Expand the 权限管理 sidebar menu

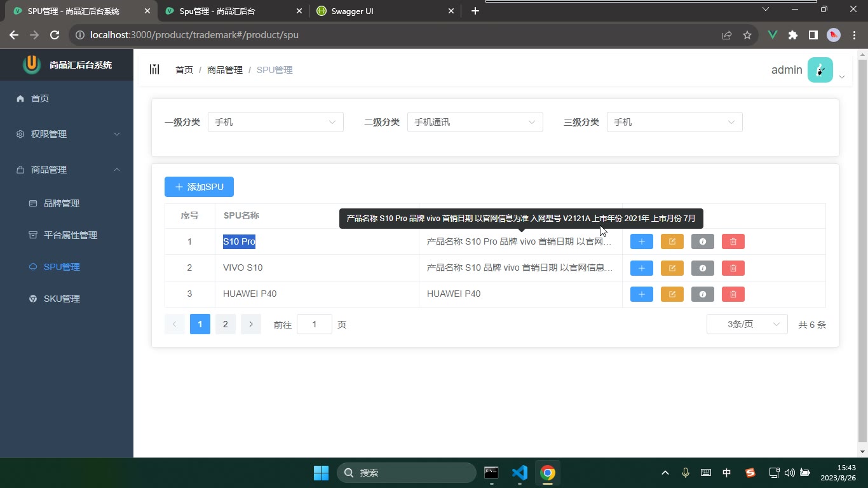pos(67,134)
